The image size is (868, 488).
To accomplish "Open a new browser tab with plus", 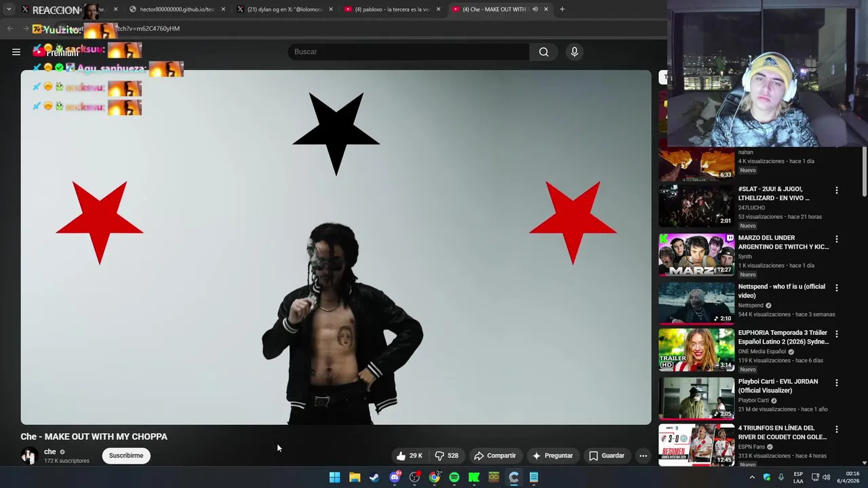I will pos(562,9).
